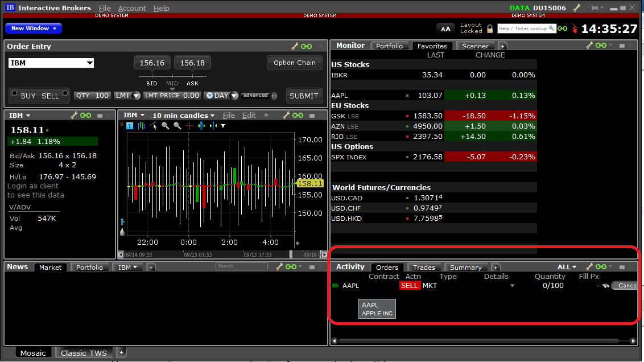
Task: Open the Account menu
Action: [132, 8]
